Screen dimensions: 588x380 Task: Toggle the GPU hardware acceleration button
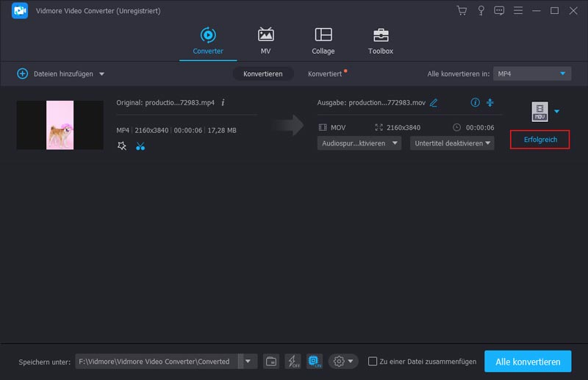pos(314,361)
